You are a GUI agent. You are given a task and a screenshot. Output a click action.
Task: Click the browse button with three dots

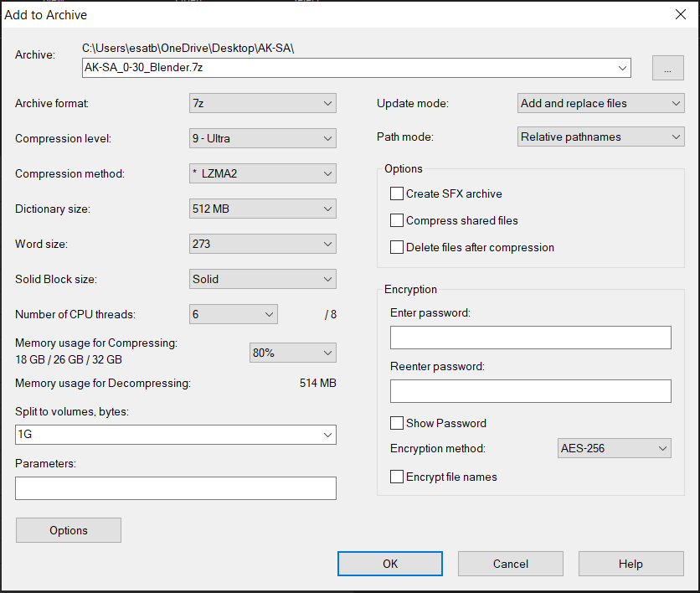click(667, 69)
